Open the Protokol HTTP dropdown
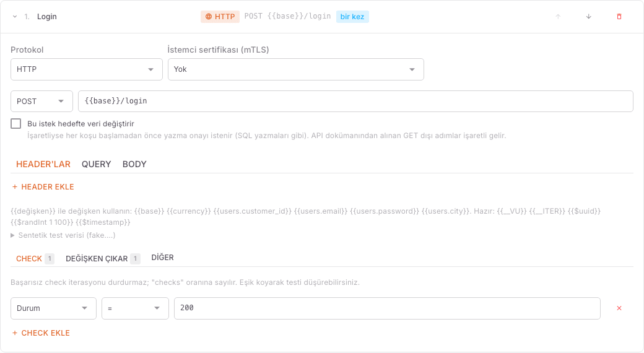This screenshot has width=644, height=353. [x=87, y=69]
